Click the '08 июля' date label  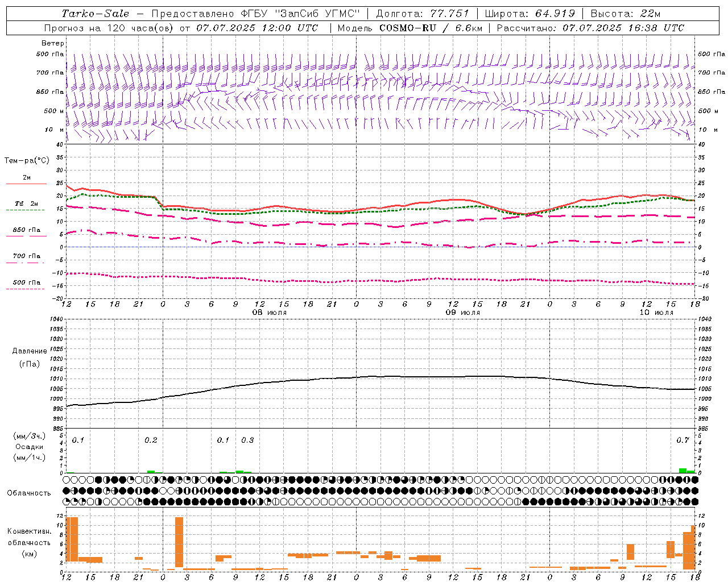click(x=270, y=313)
